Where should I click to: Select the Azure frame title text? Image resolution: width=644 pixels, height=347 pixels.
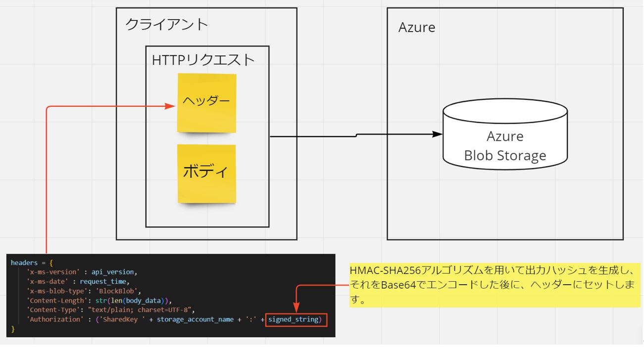pyautogui.click(x=417, y=27)
